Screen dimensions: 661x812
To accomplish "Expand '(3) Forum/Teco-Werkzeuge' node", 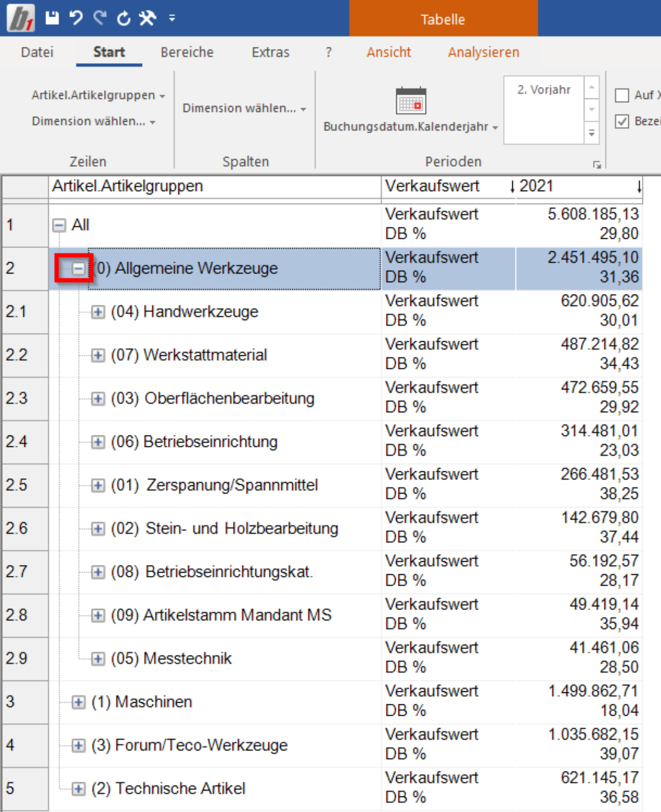I will (78, 745).
